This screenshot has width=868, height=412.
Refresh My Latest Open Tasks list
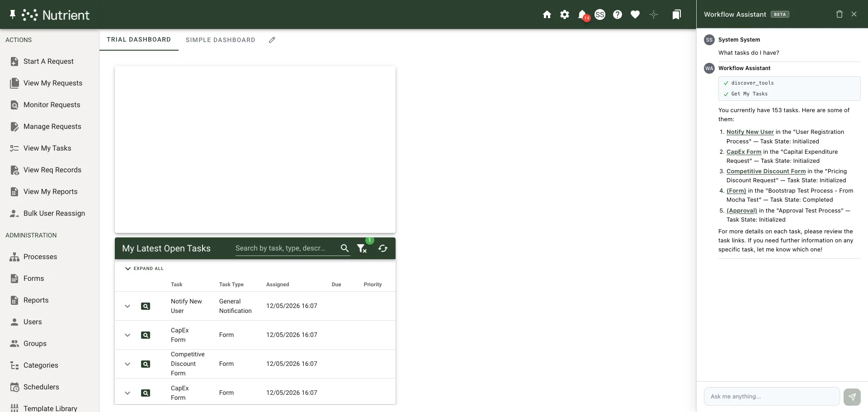(x=383, y=248)
